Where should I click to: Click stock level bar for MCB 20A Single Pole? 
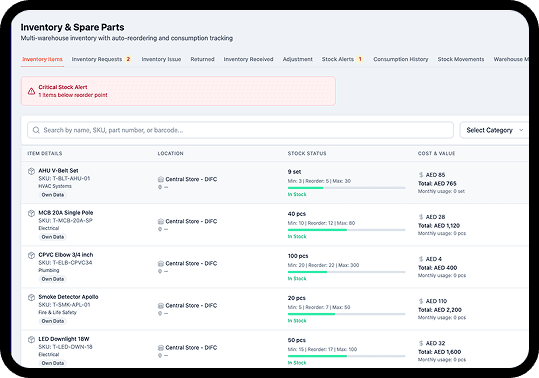click(346, 230)
